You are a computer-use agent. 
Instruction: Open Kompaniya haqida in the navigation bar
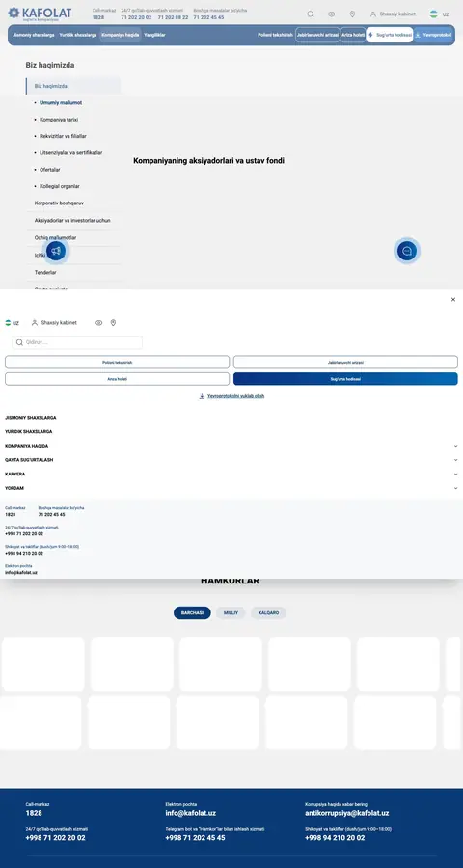pyautogui.click(x=121, y=35)
